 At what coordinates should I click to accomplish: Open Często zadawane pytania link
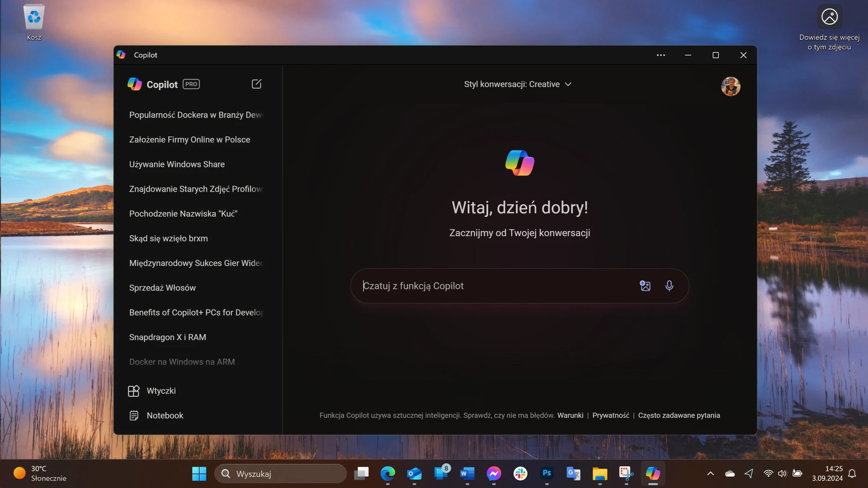(679, 416)
